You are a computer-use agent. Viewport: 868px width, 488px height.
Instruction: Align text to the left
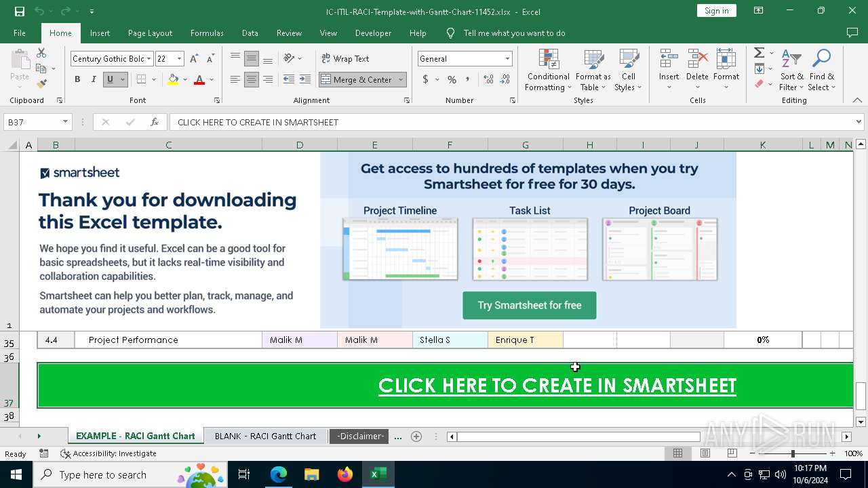pos(235,79)
